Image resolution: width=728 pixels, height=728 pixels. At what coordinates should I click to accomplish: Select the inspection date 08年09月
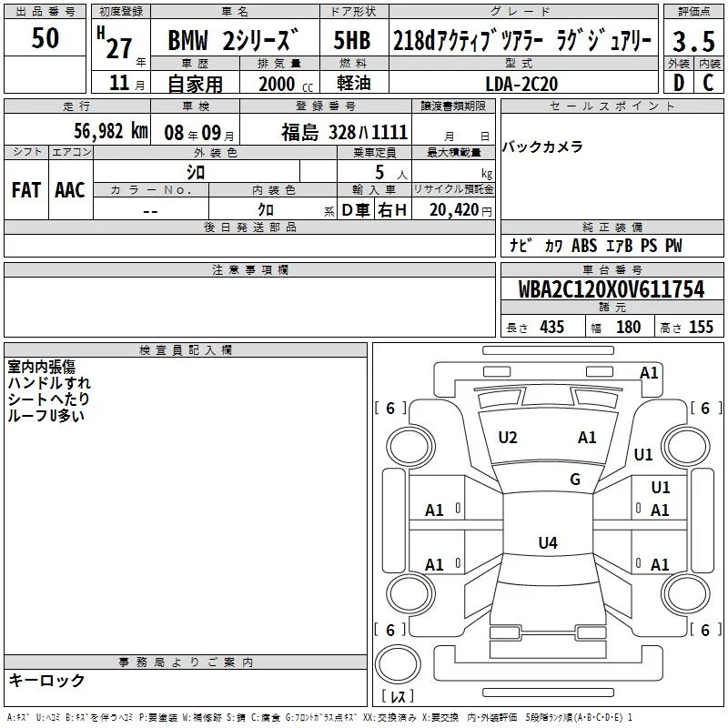pos(199,133)
